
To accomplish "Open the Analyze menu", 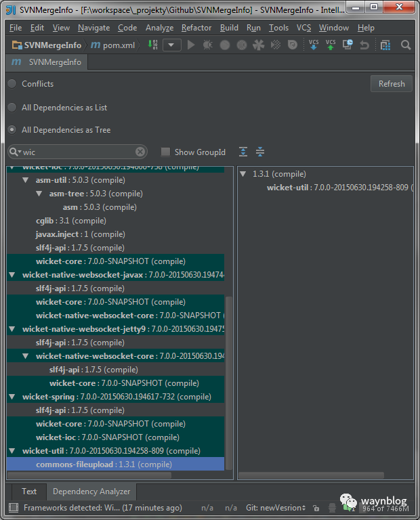I will coord(160,28).
